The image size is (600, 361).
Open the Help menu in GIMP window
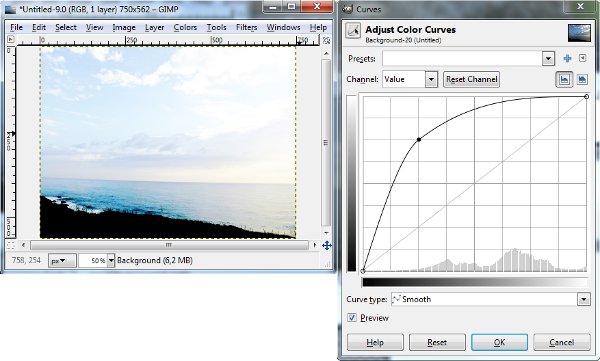(x=318, y=28)
